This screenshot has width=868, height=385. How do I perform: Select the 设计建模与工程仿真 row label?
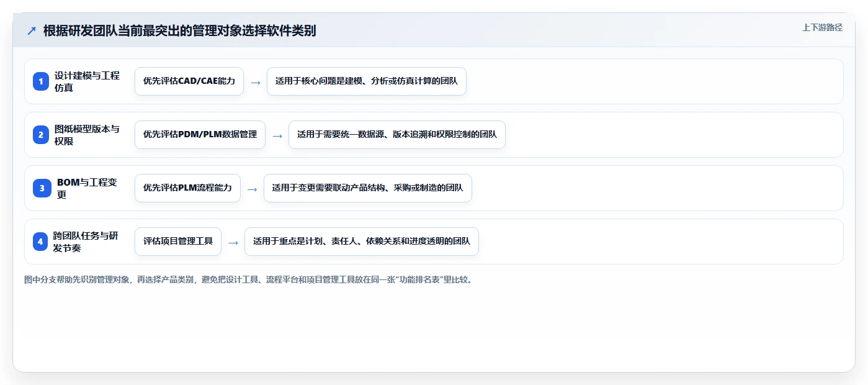[87, 81]
